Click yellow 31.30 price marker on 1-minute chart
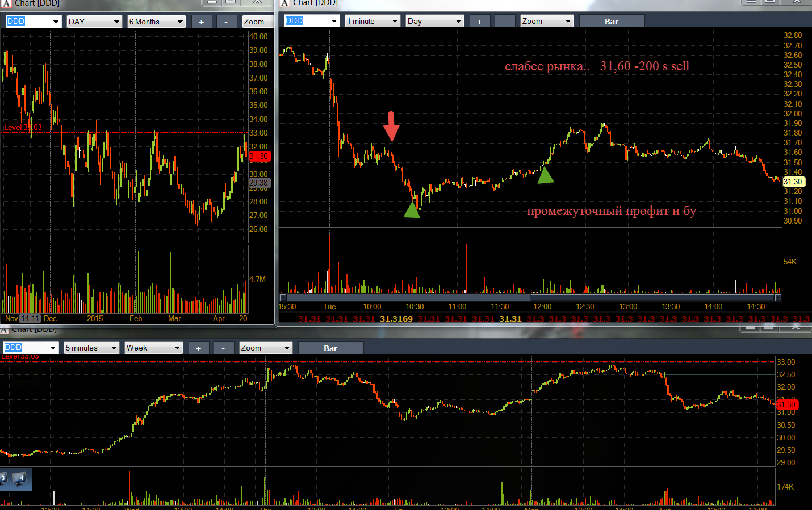 click(x=793, y=182)
